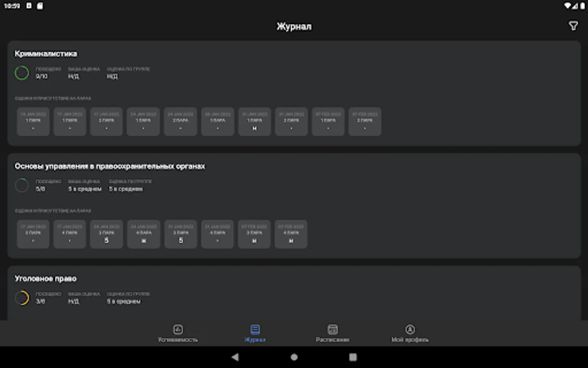
Task: Click the green attendance ring for Криминалистика
Action: click(22, 73)
